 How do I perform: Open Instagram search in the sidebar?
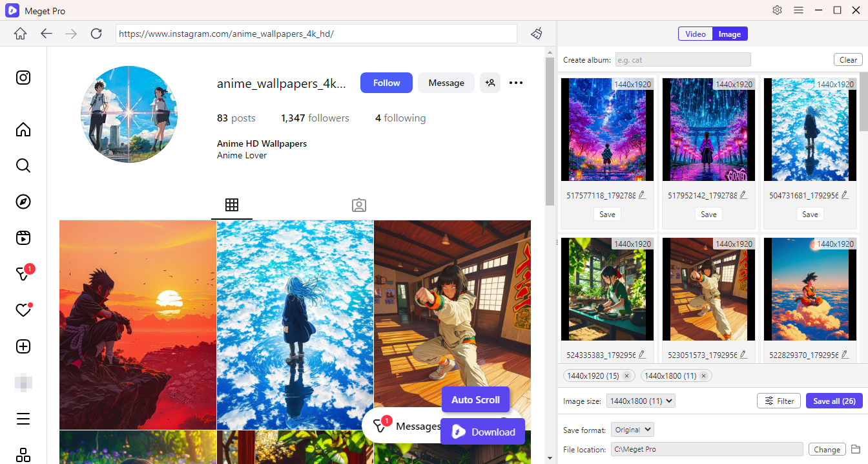point(23,165)
